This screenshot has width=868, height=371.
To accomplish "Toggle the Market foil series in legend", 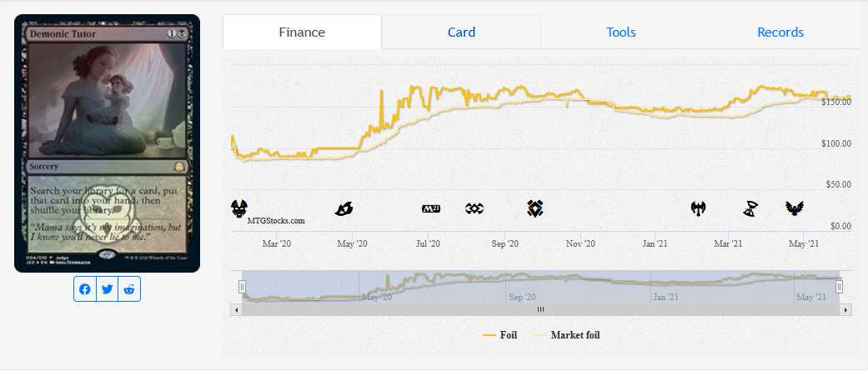I will 566,335.
